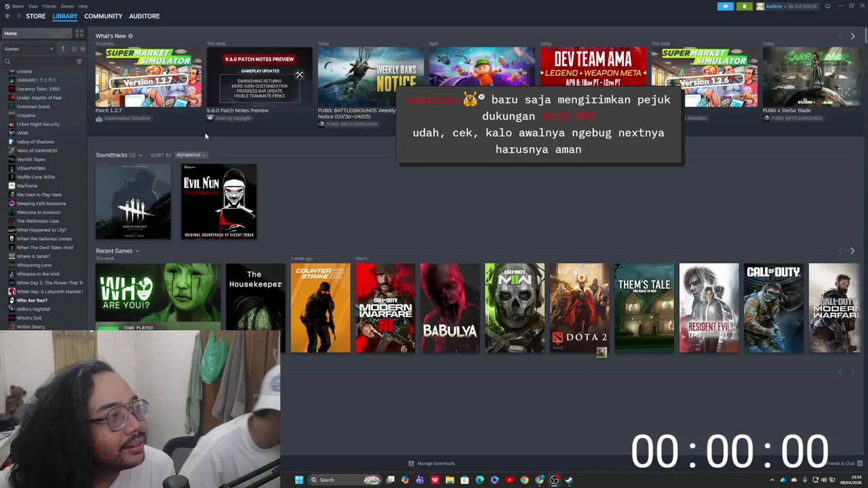Switch to library collections grid view
The image size is (868, 488).
pyautogui.click(x=79, y=33)
